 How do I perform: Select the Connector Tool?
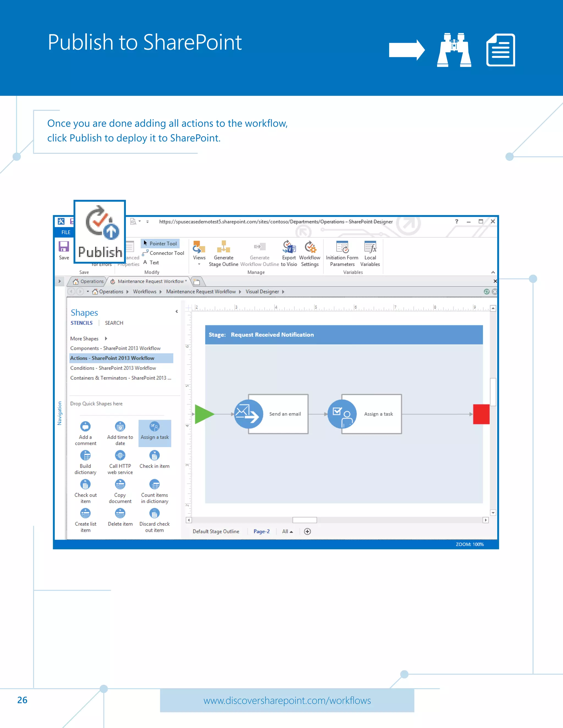click(x=163, y=253)
